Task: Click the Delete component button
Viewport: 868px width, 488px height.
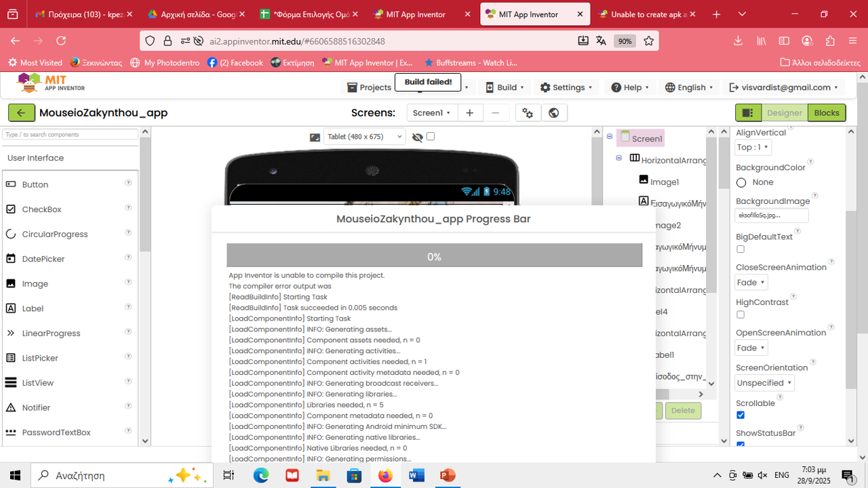Action: pos(683,410)
